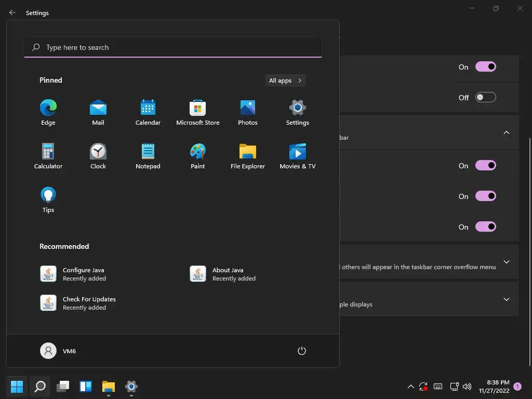The image size is (532, 399).
Task: Expand the multiple displays section
Action: click(x=507, y=299)
